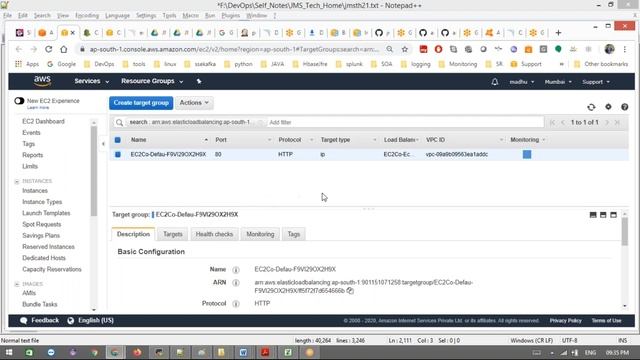Open the Actions dropdown
The image size is (640, 360).
click(x=194, y=103)
